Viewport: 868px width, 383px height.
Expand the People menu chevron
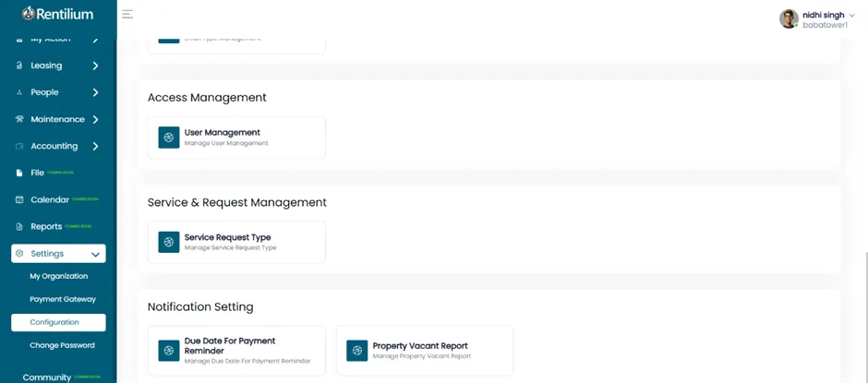pos(95,92)
